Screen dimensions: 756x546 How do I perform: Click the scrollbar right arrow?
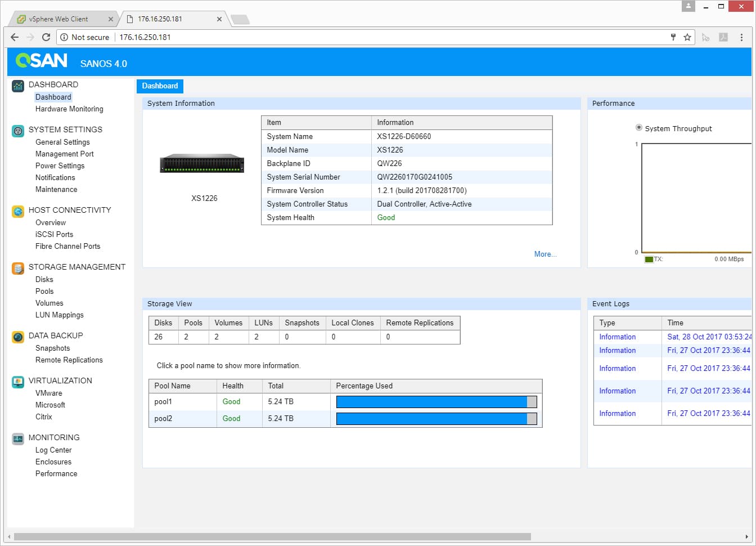(747, 537)
